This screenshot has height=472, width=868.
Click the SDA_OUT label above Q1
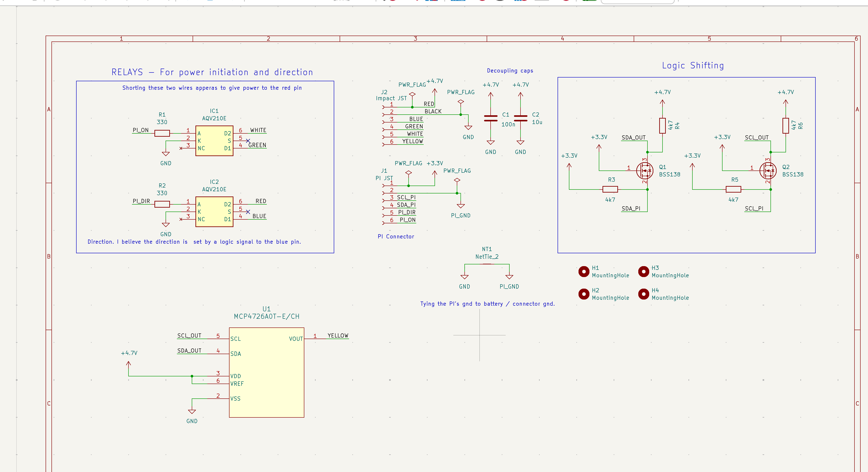point(633,138)
